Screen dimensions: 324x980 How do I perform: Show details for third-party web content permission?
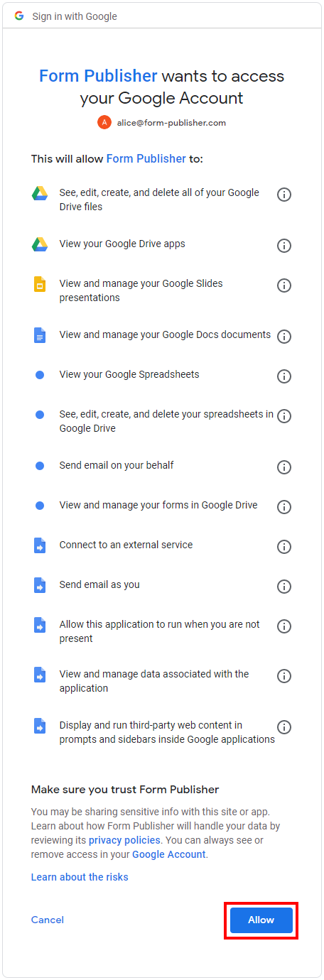click(284, 727)
